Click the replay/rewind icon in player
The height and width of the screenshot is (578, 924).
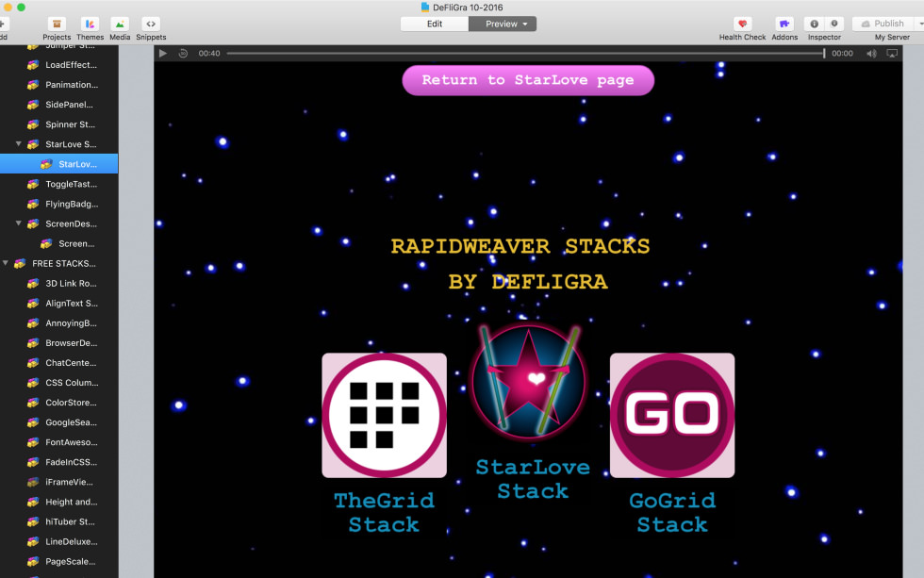tap(183, 53)
